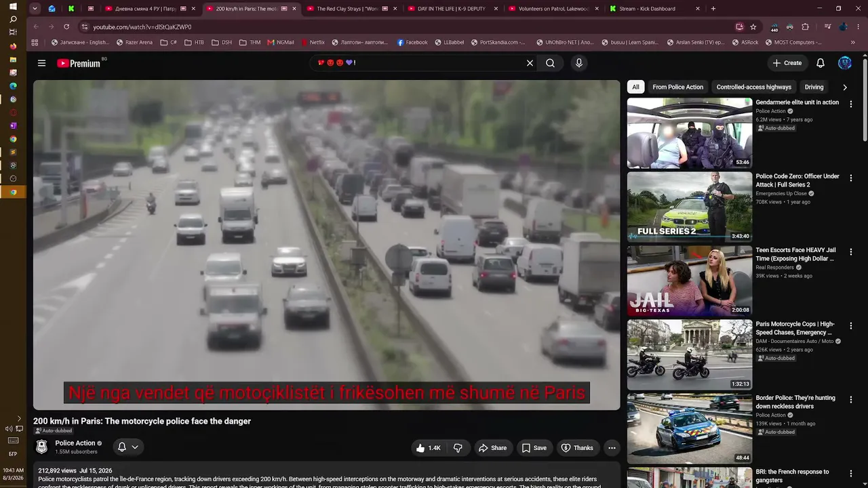
Task: Reload the current page
Action: 66,26
